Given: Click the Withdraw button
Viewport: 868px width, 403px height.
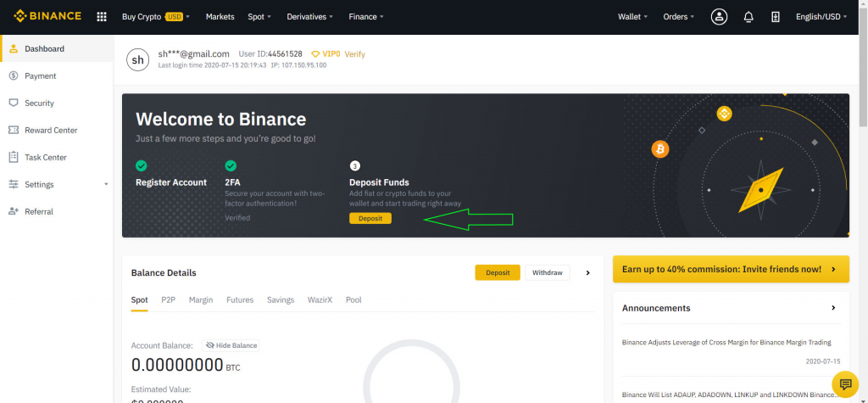Looking at the screenshot, I should click(x=548, y=272).
